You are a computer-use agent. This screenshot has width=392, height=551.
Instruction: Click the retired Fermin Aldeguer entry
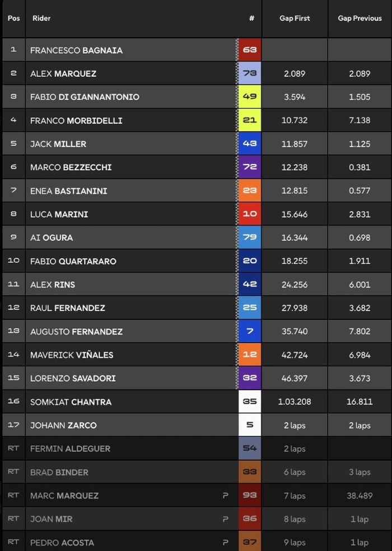[x=70, y=449]
